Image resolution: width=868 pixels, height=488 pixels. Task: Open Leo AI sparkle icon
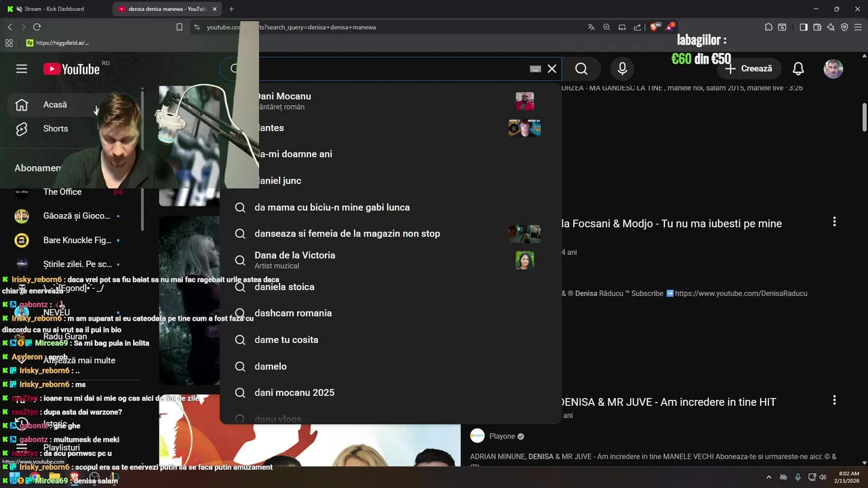click(x=831, y=27)
